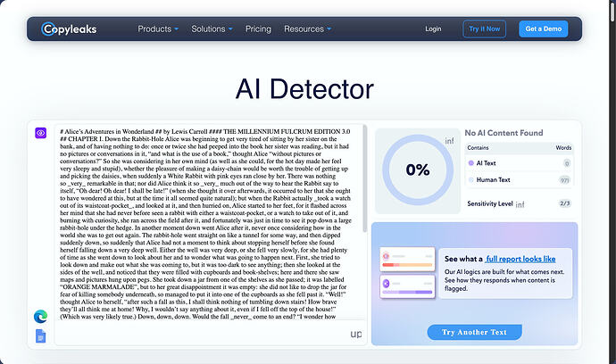Screen dimensions: 616x364
Task: Click the text area scrollbar
Action: pos(364,178)
